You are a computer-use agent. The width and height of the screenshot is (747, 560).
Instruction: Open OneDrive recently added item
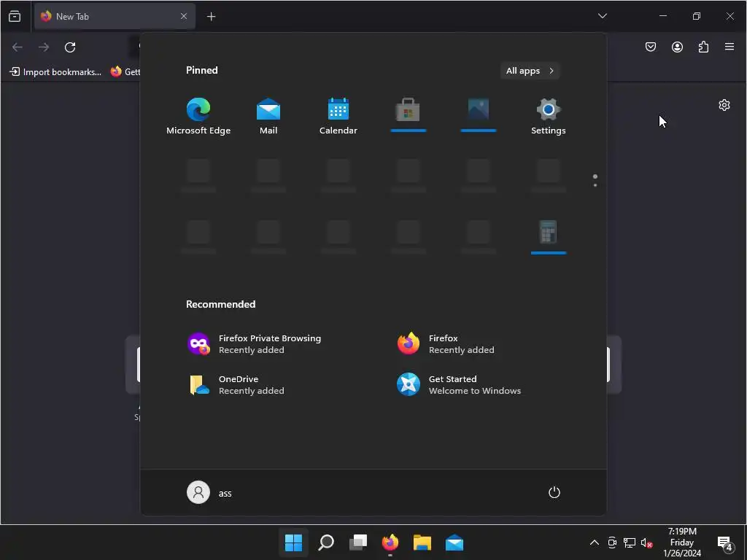(x=237, y=385)
